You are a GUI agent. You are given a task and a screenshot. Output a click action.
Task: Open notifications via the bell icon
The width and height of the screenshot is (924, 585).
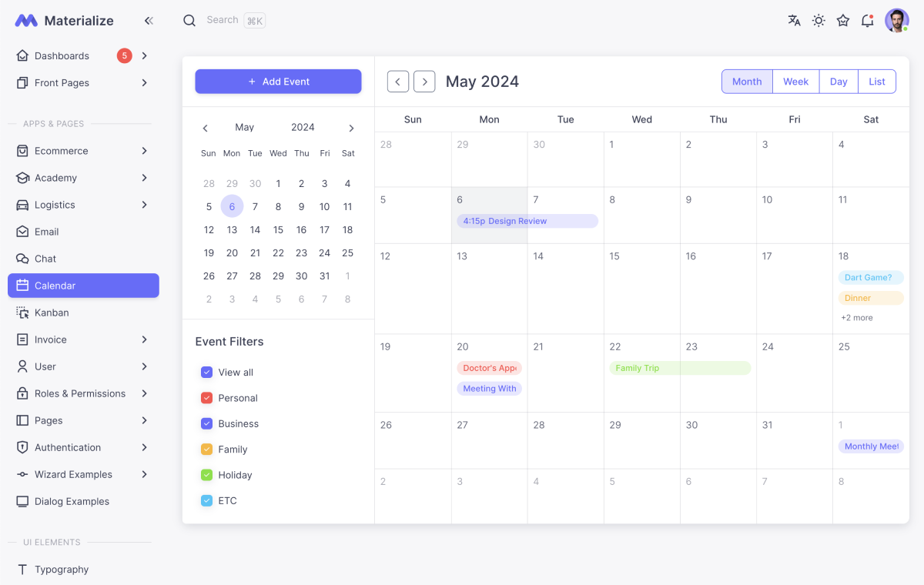click(867, 20)
